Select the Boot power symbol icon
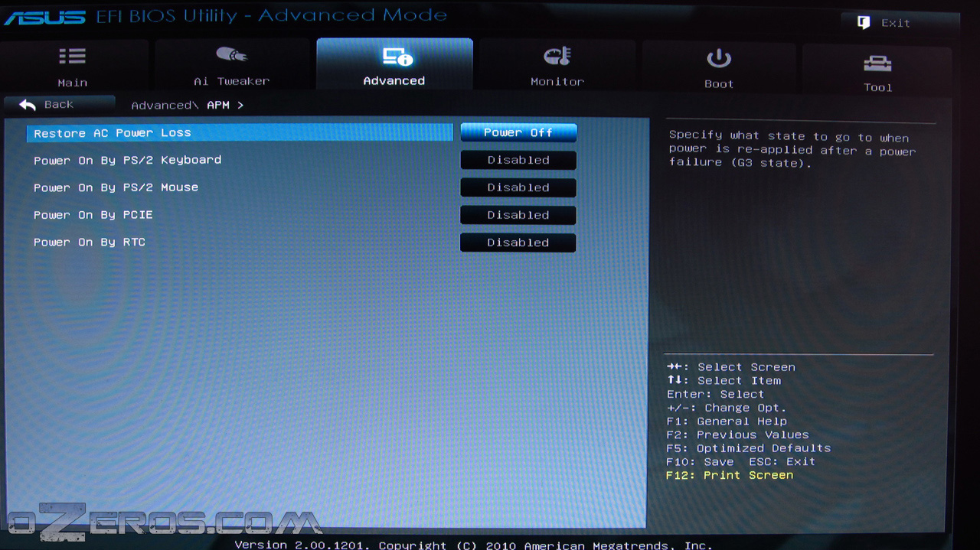 [719, 58]
